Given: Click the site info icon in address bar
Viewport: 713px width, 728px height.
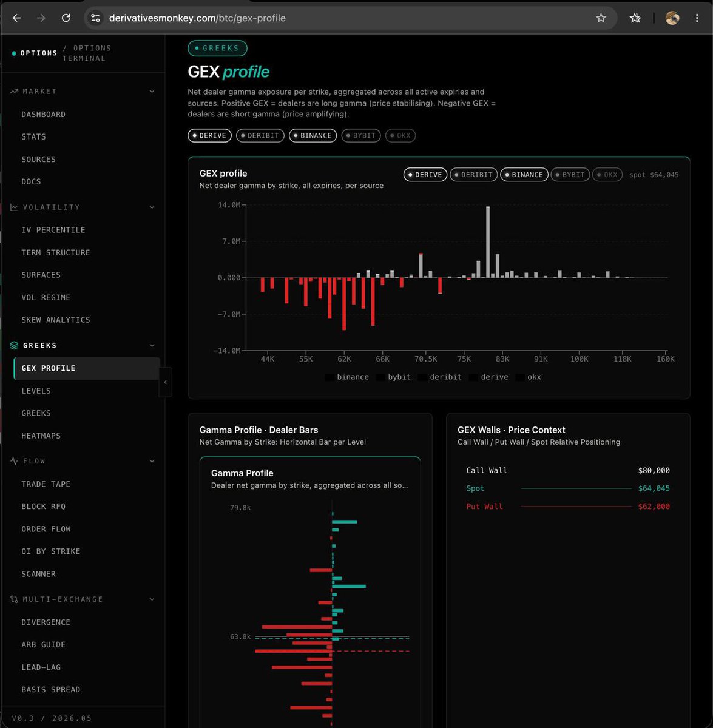Looking at the screenshot, I should 96,18.
